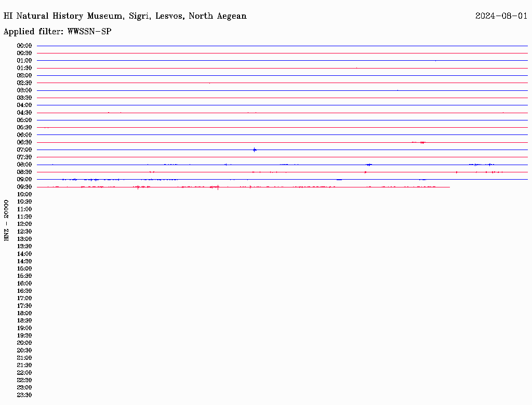Click the 10:30 time label

point(24,202)
